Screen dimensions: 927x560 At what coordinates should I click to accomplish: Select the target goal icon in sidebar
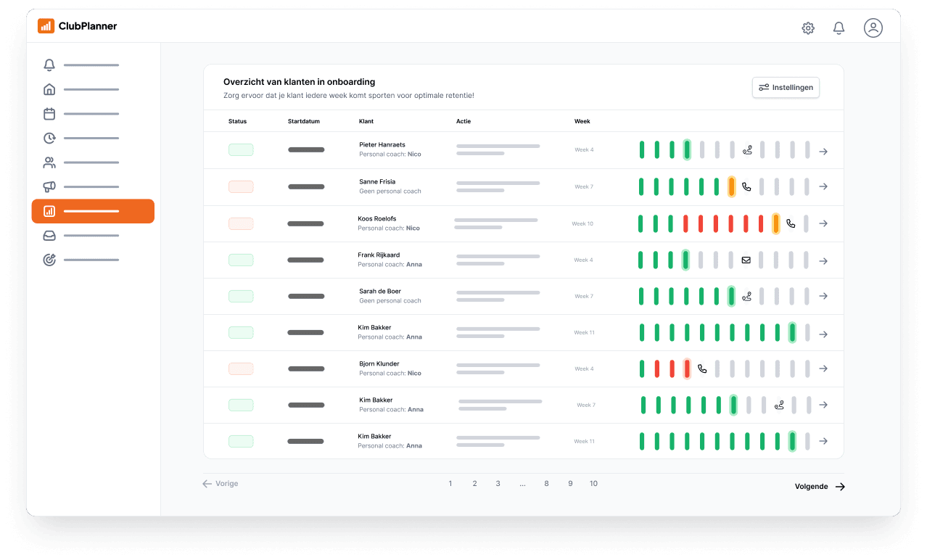tap(49, 260)
